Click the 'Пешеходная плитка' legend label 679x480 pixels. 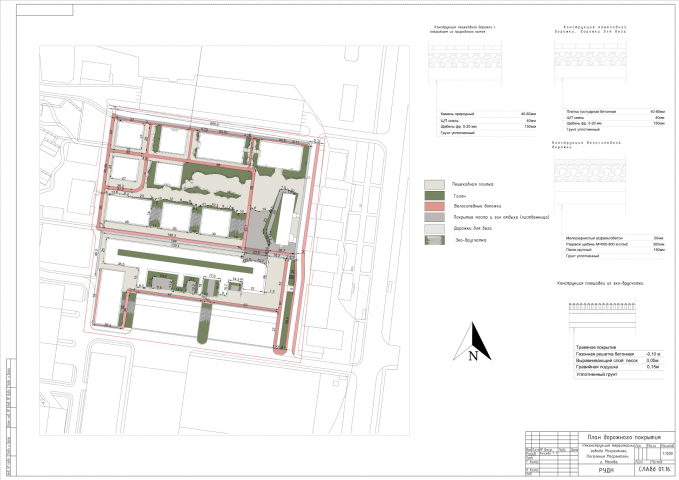[x=473, y=185]
